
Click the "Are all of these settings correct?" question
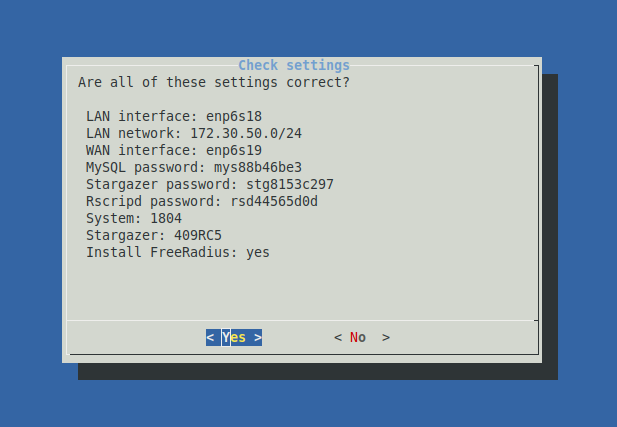214,82
